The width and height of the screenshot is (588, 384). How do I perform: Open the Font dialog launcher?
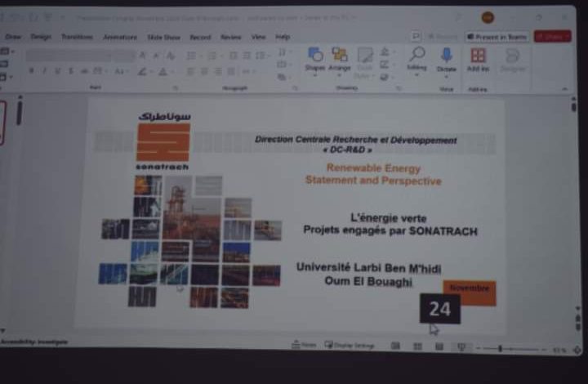(175, 88)
